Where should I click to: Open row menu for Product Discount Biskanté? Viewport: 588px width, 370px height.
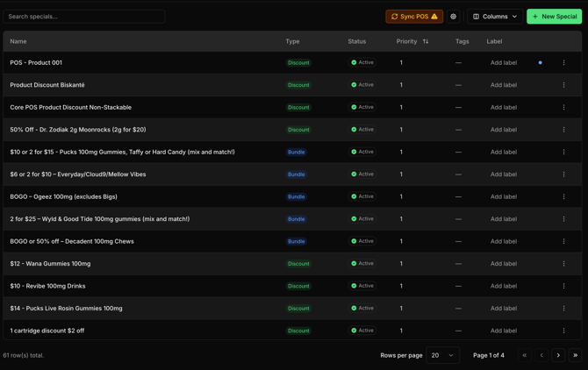(x=563, y=85)
